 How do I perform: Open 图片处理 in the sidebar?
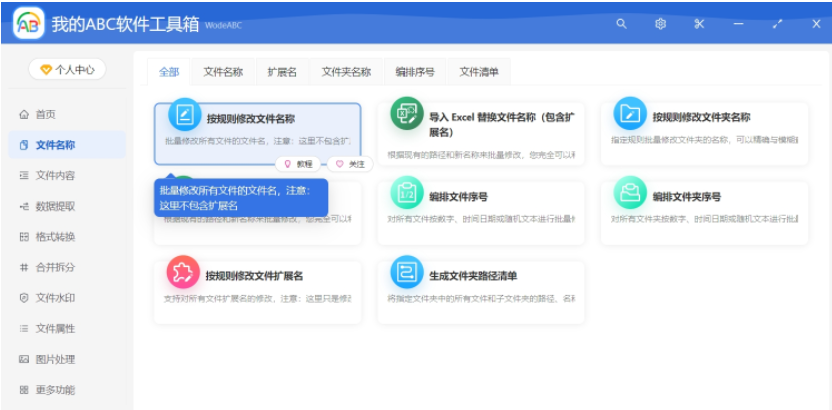(x=55, y=358)
